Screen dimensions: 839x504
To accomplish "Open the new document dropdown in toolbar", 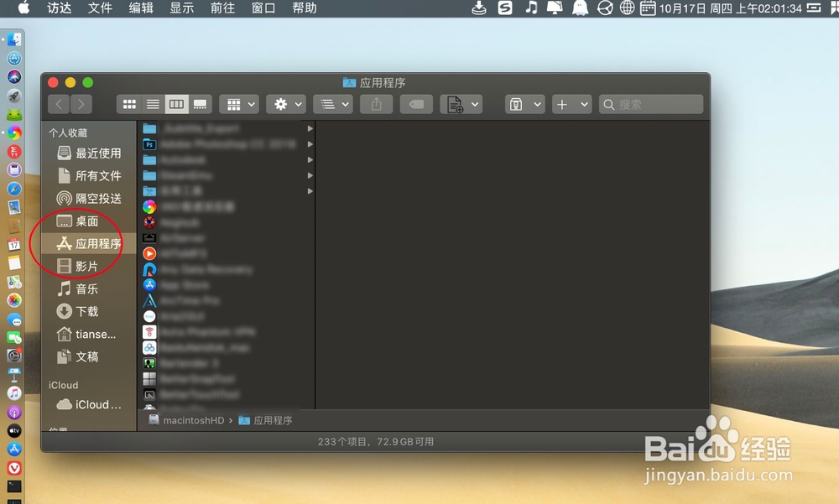I will pos(461,104).
